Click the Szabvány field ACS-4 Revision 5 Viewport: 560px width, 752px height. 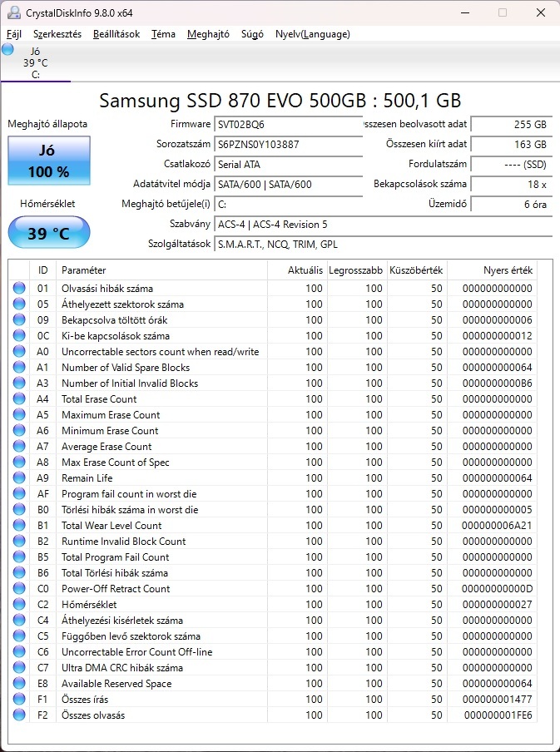pos(383,225)
